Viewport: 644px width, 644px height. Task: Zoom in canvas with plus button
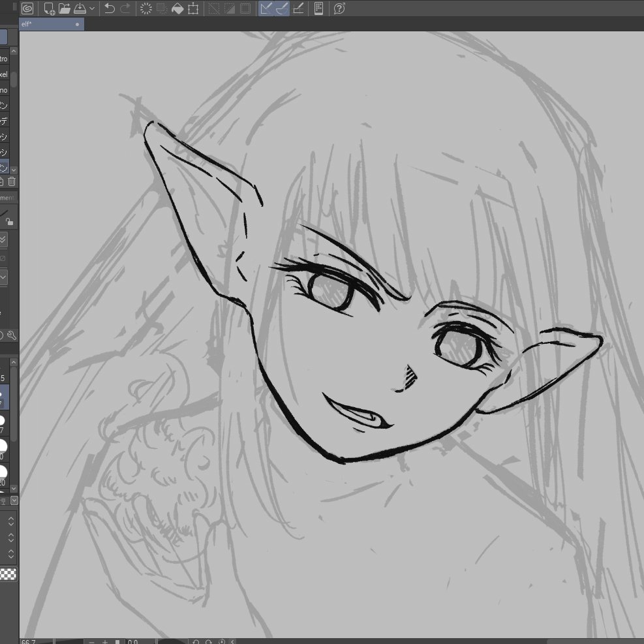click(x=105, y=641)
